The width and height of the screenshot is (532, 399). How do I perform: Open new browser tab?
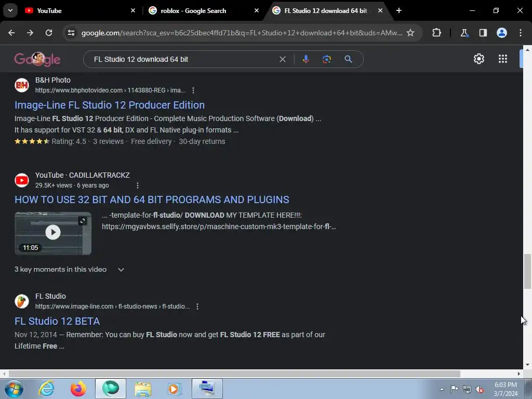point(399,10)
